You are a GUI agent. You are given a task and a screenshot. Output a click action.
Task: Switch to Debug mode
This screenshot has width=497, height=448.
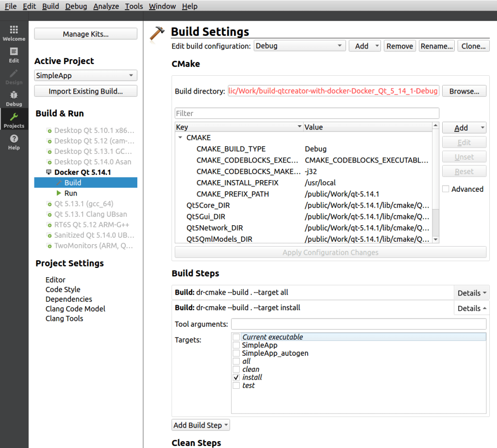(x=14, y=98)
